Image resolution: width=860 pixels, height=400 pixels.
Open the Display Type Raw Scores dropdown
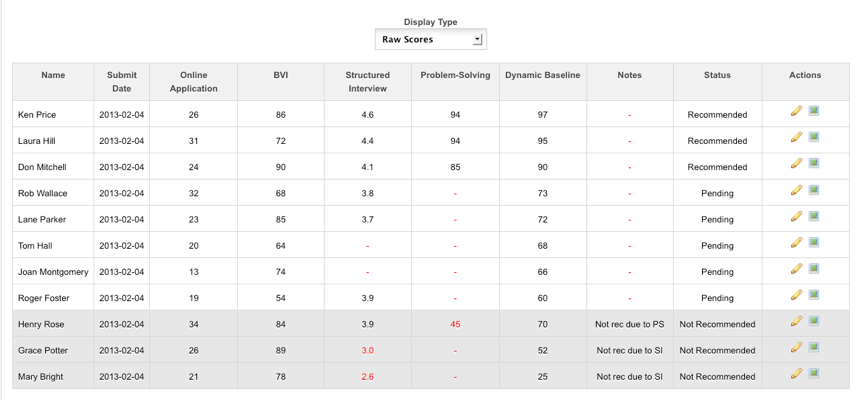pos(431,40)
